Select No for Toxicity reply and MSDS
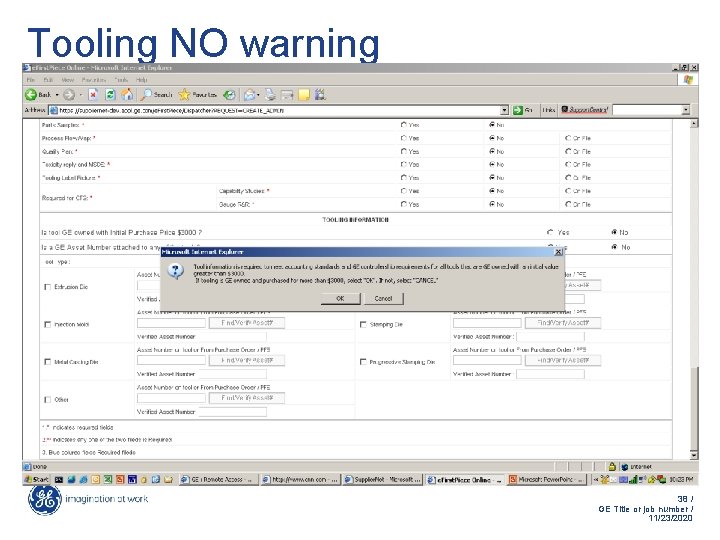 click(x=492, y=164)
